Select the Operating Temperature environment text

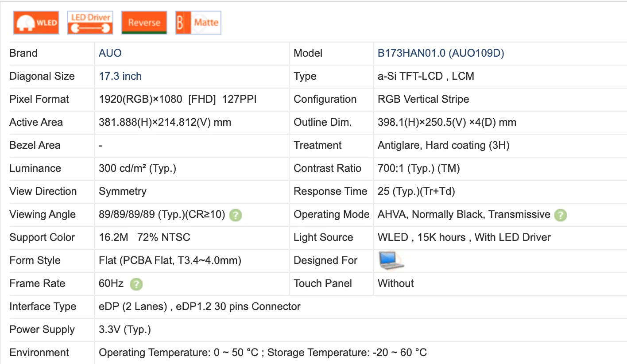(x=263, y=352)
